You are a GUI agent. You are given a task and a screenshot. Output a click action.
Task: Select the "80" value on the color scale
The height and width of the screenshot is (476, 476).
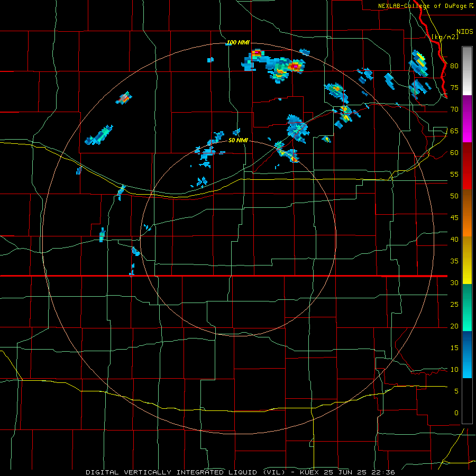[454, 66]
